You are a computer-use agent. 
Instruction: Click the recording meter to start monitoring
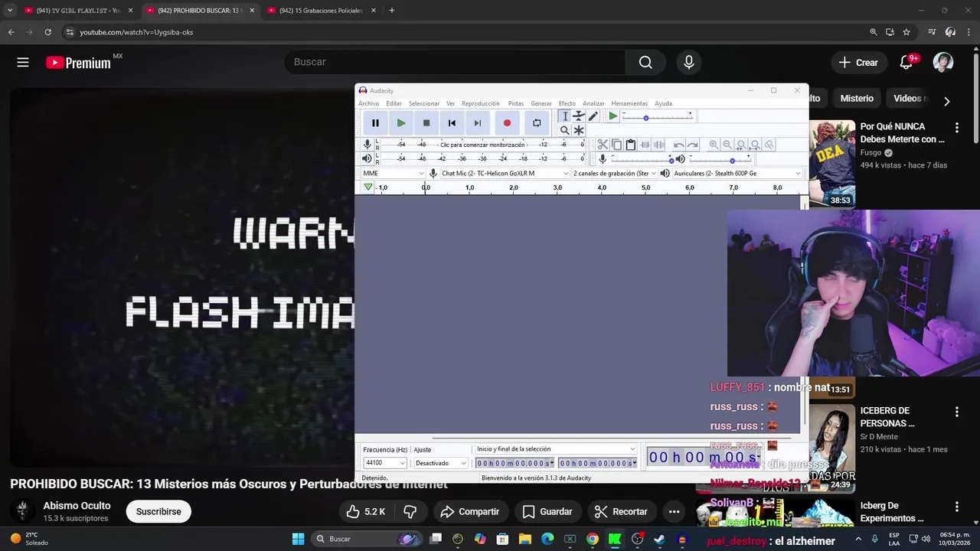482,145
